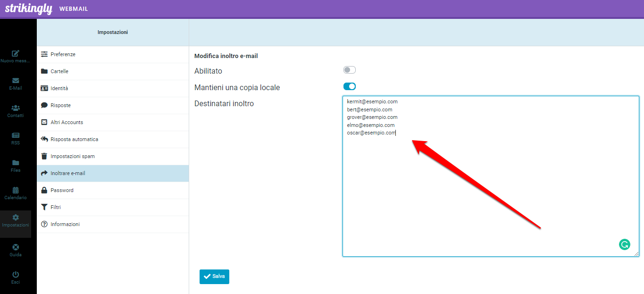Click the Risposta automatica reply-all icon

click(x=44, y=139)
